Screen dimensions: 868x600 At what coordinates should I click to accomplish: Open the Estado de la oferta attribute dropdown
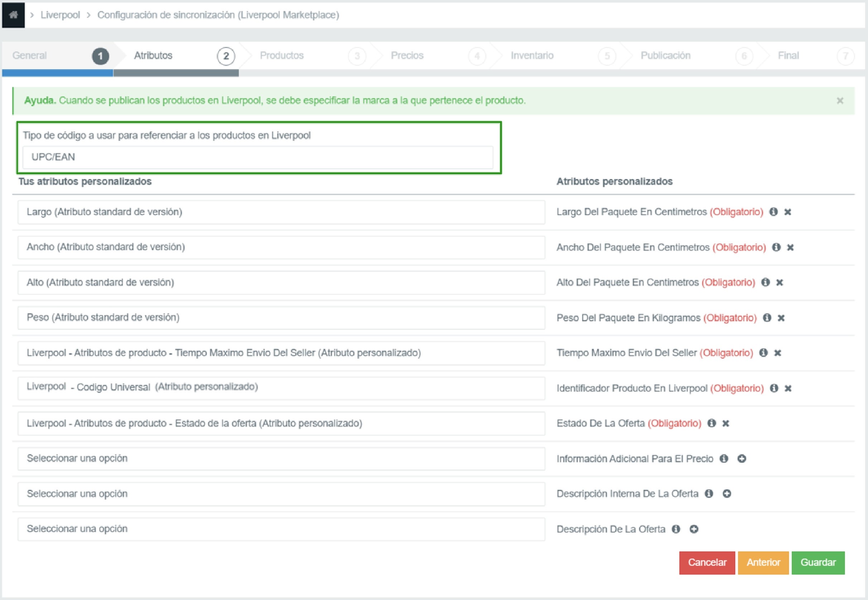pos(281,423)
